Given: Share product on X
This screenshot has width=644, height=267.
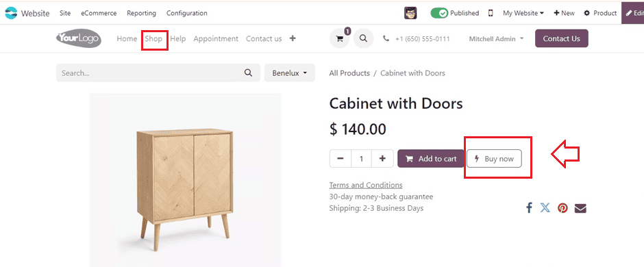Looking at the screenshot, I should [x=545, y=208].
